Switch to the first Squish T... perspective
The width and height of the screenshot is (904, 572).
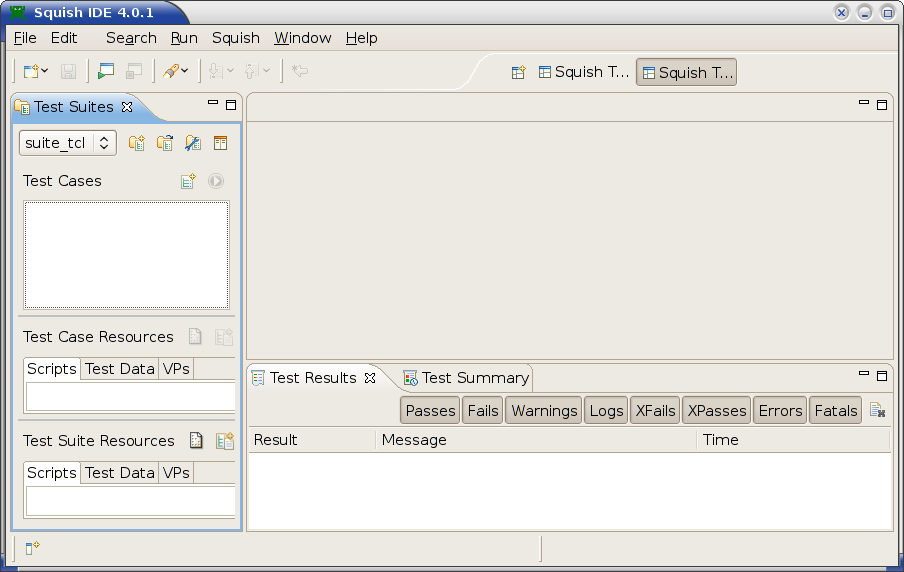click(x=583, y=72)
